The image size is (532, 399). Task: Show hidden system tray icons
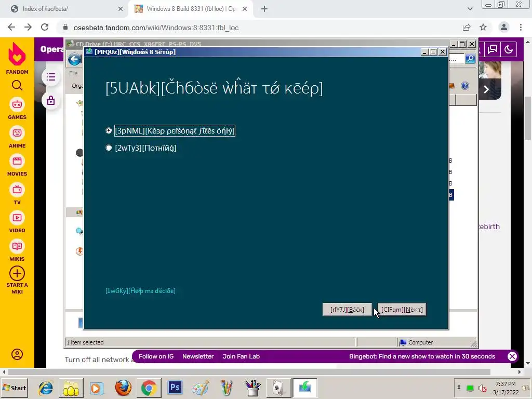point(459,388)
